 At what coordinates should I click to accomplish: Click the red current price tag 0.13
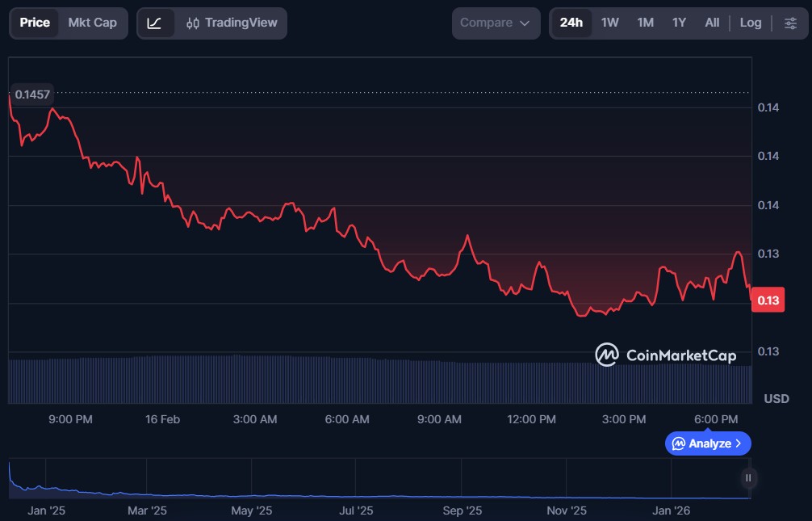pos(768,301)
